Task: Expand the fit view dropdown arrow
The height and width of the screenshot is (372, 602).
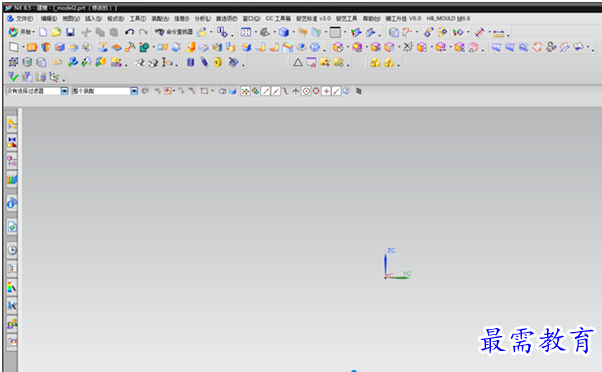Action: coord(256,32)
